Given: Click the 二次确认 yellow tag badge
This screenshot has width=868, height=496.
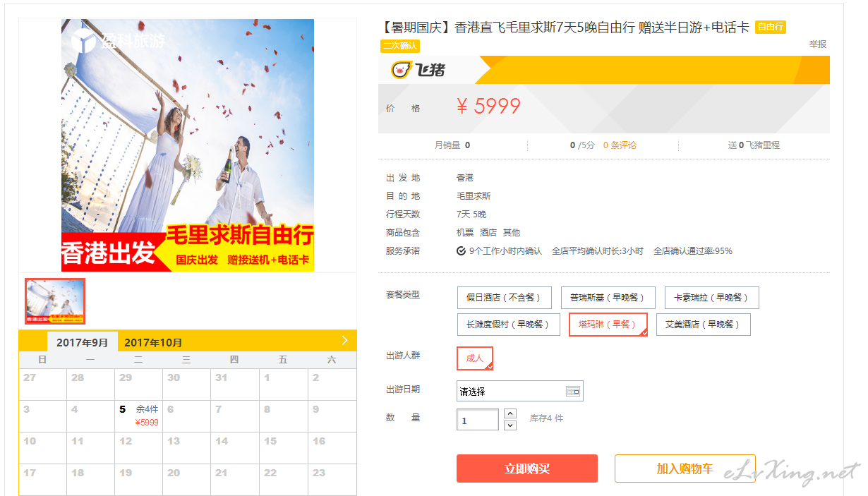Looking at the screenshot, I should point(400,46).
